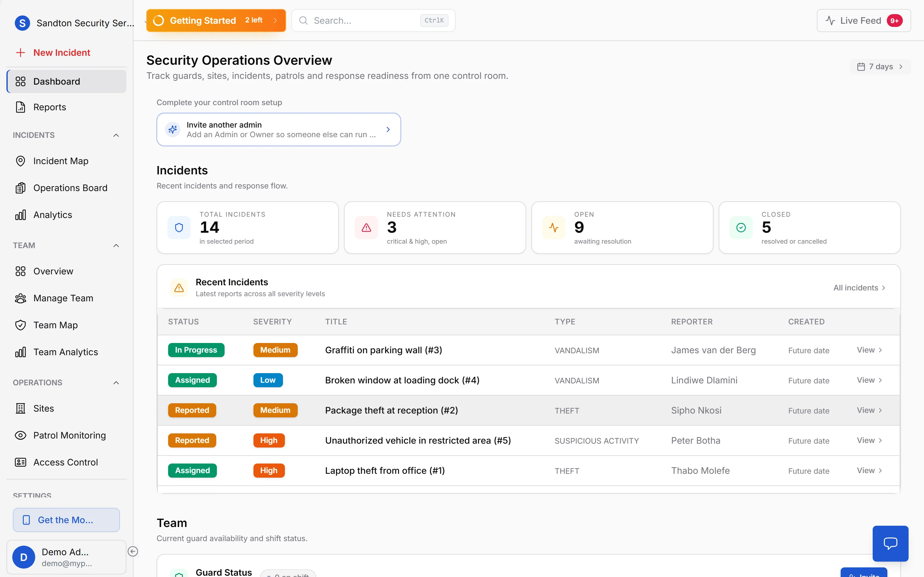924x577 pixels.
Task: Open the Live Feed panel
Action: coord(863,20)
